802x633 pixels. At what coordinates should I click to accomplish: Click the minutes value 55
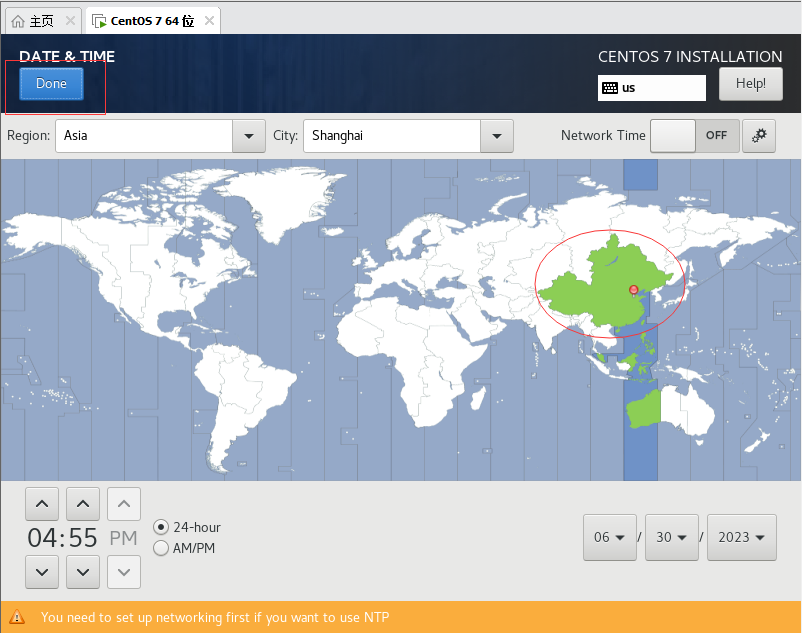(x=83, y=538)
